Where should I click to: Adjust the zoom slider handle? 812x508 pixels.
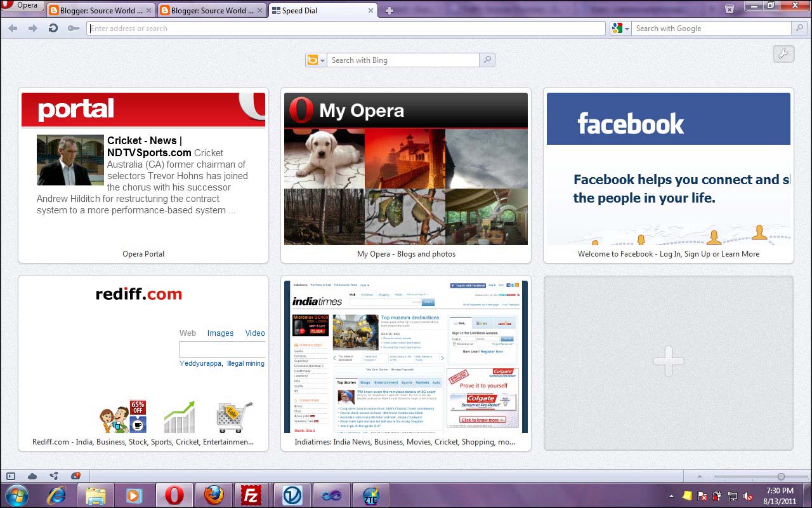click(x=781, y=476)
